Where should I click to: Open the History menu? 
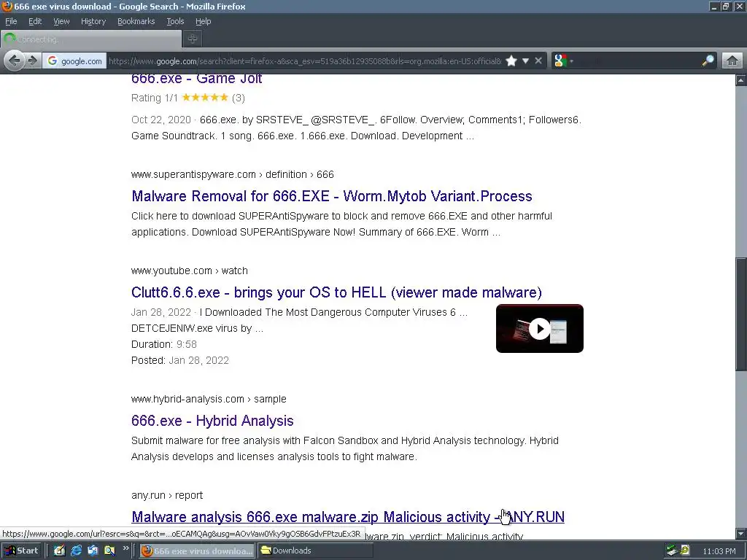[x=93, y=21]
